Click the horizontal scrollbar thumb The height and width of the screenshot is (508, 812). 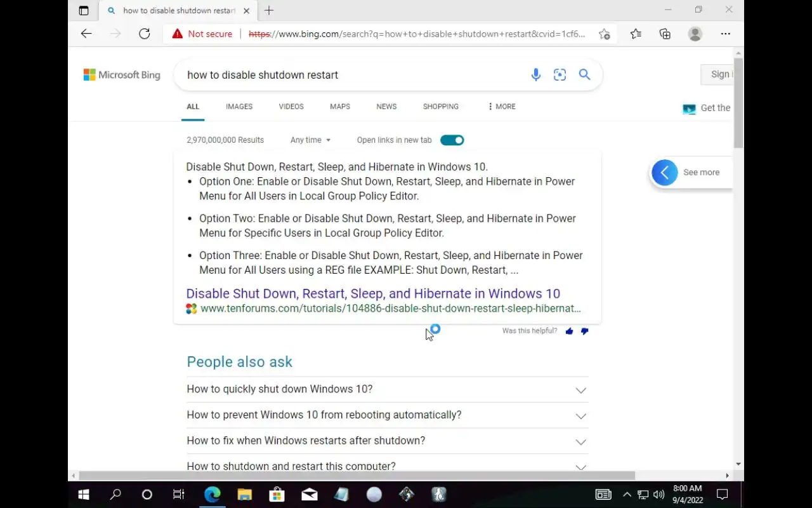click(357, 475)
